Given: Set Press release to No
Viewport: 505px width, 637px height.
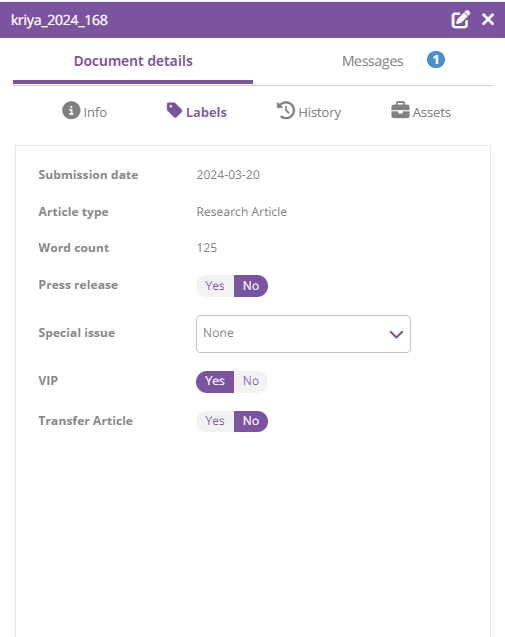Looking at the screenshot, I should click(x=251, y=286).
